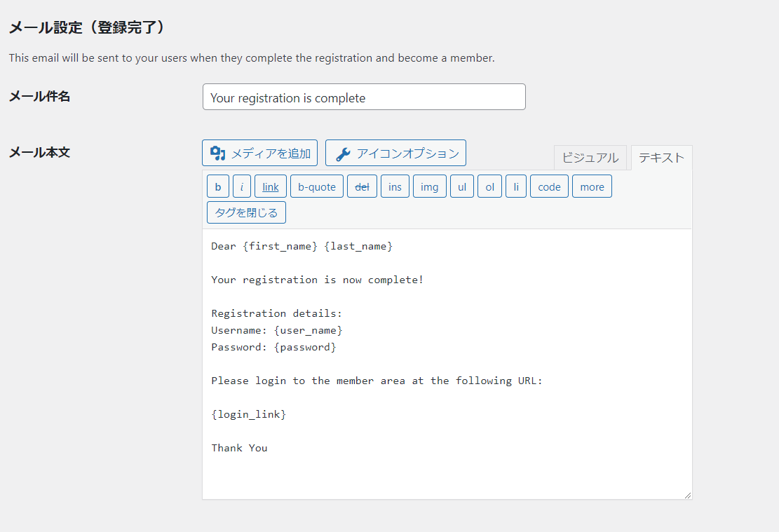Click inside the email body text area
The image size is (779, 532).
point(447,364)
